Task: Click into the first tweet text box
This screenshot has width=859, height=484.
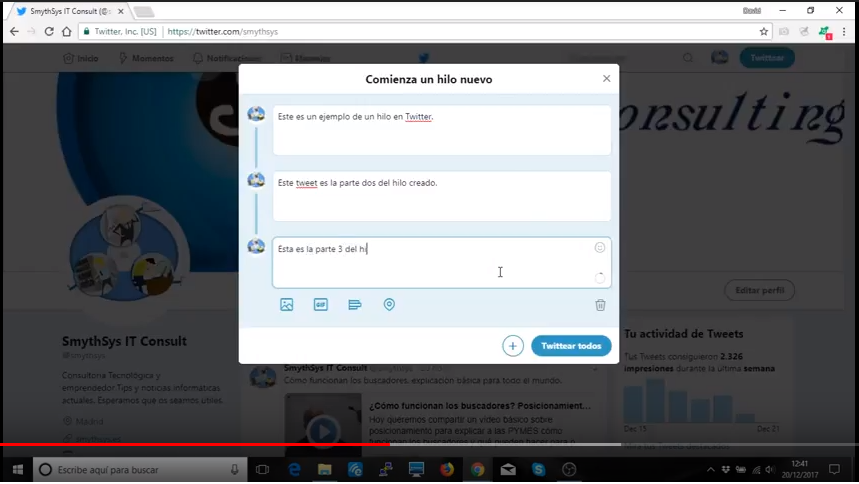Action: coord(441,130)
